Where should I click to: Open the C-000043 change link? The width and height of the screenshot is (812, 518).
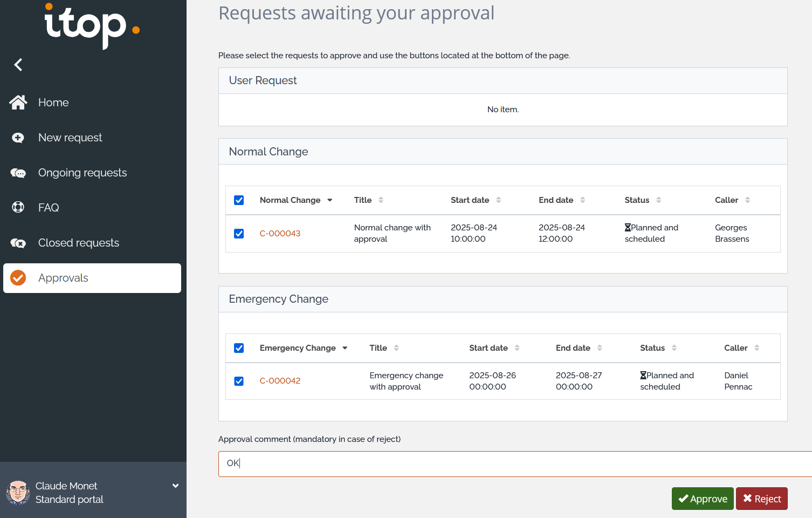pyautogui.click(x=280, y=234)
